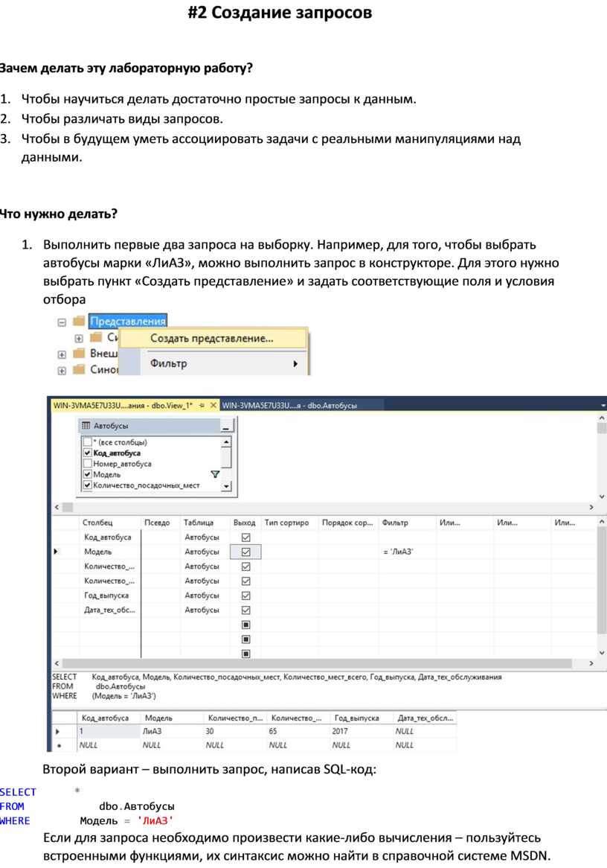Click the Псевдо column header
Image resolution: width=607 pixels, height=868 pixels.
click(161, 523)
